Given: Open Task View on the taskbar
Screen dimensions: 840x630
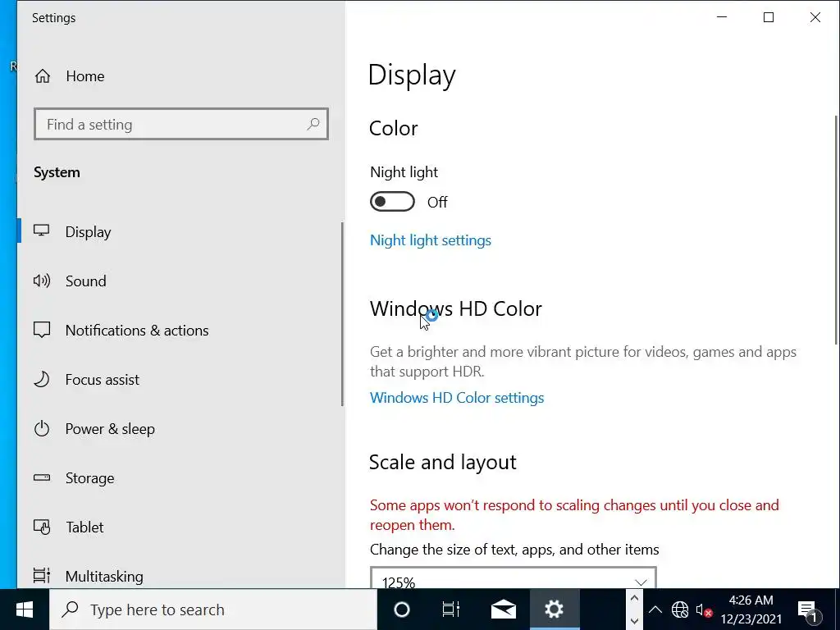Looking at the screenshot, I should click(x=450, y=609).
